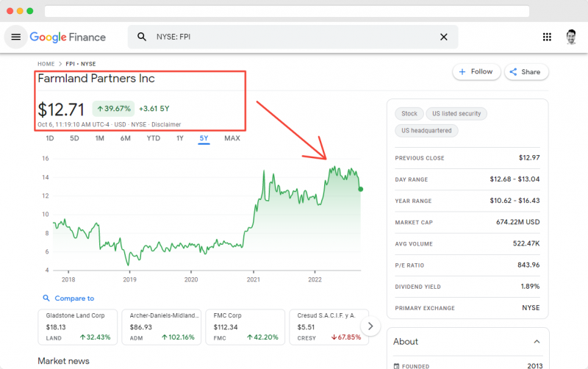
Task: Click YEAR RANGE value $10.62 - $16.43
Action: pyautogui.click(x=514, y=201)
